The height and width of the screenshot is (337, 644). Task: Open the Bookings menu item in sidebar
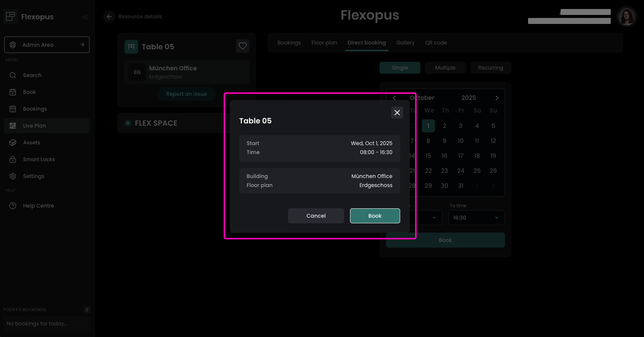(x=35, y=109)
